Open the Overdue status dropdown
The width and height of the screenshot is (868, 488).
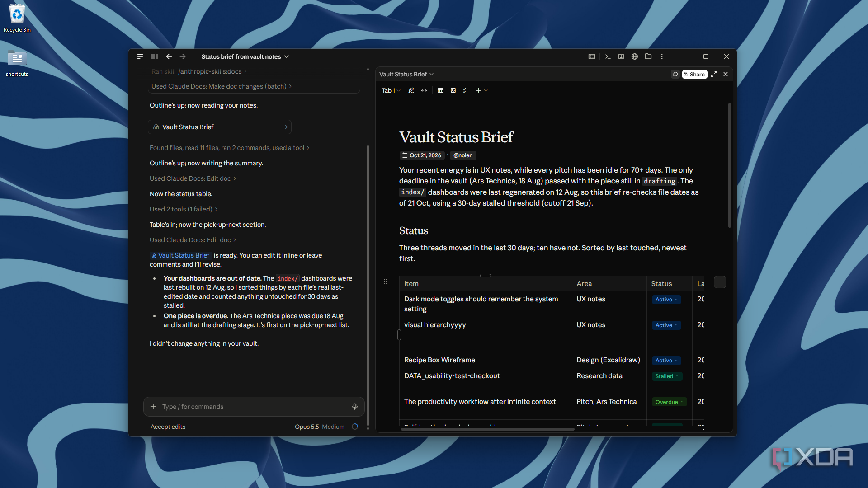[669, 402]
